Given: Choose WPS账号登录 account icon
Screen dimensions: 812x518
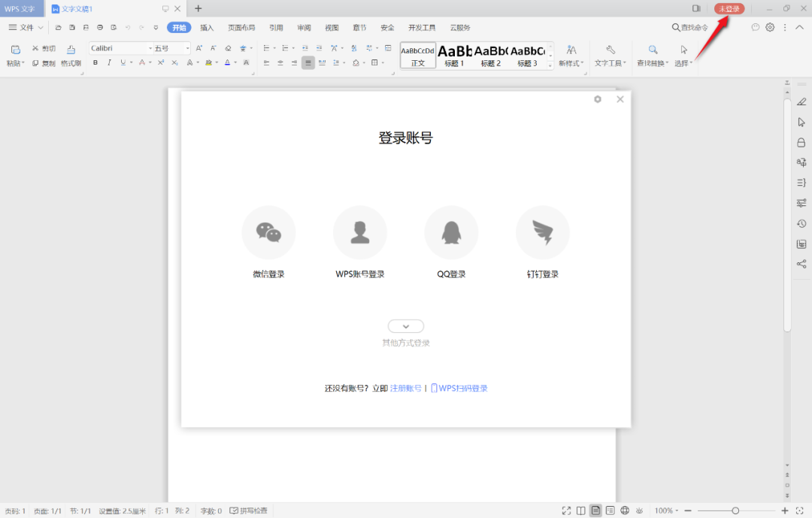Looking at the screenshot, I should [360, 232].
